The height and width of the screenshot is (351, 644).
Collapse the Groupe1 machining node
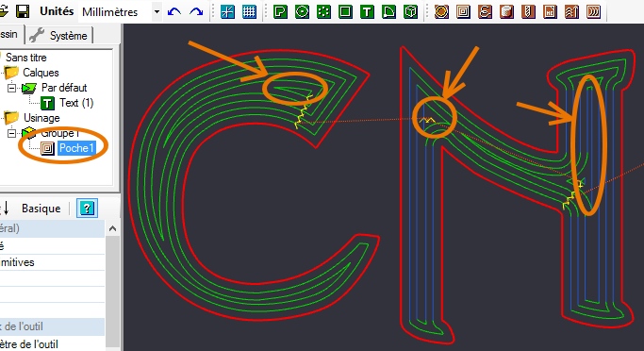(12, 133)
